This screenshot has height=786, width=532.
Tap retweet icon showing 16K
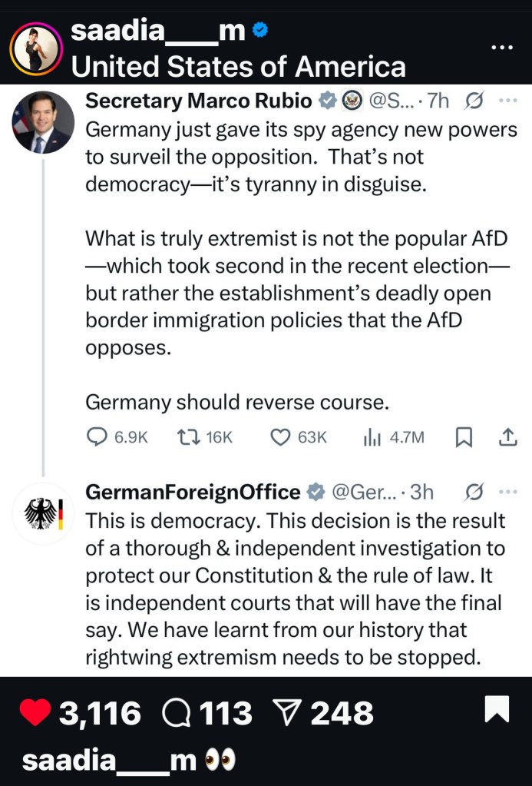click(x=187, y=437)
